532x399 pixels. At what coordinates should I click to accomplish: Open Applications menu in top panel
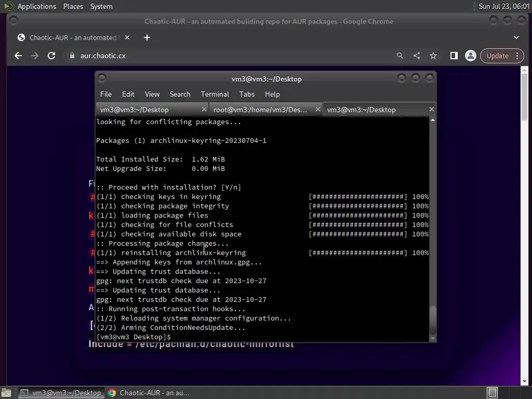37,6
